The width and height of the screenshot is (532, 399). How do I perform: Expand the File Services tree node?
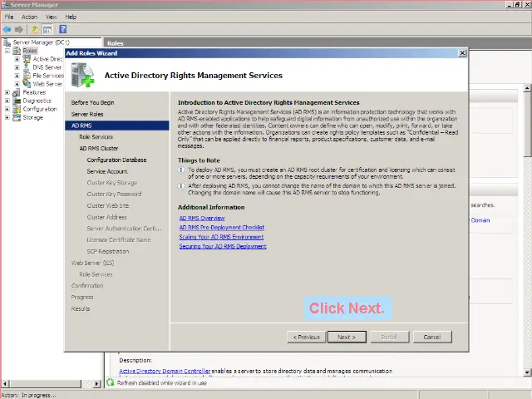[17, 76]
